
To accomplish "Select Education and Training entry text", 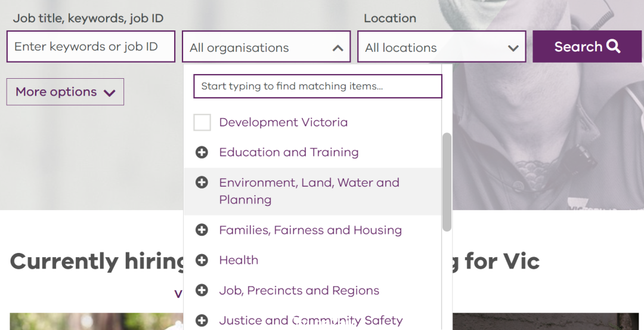I will coord(289,152).
